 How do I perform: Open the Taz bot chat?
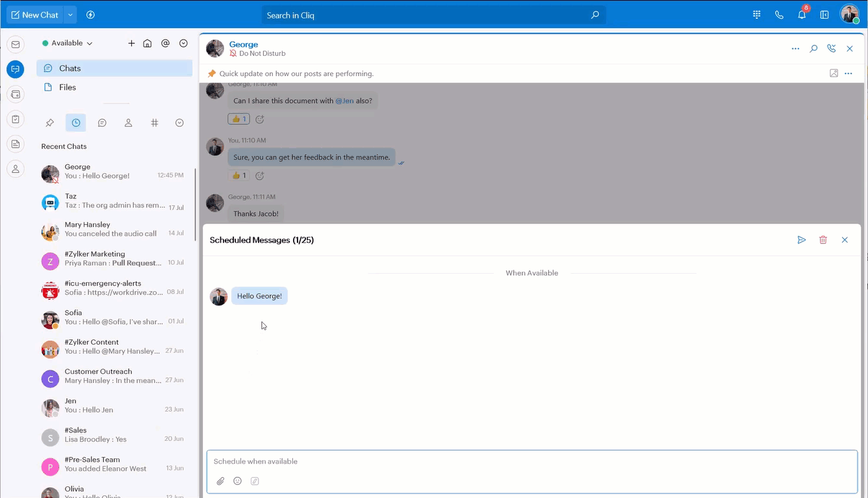(114, 202)
